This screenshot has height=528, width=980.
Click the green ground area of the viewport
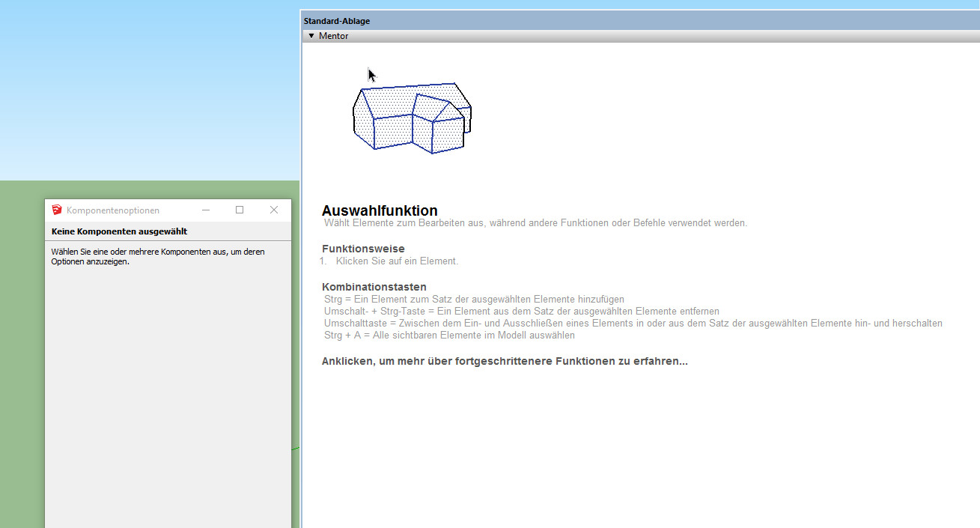[x=22, y=337]
